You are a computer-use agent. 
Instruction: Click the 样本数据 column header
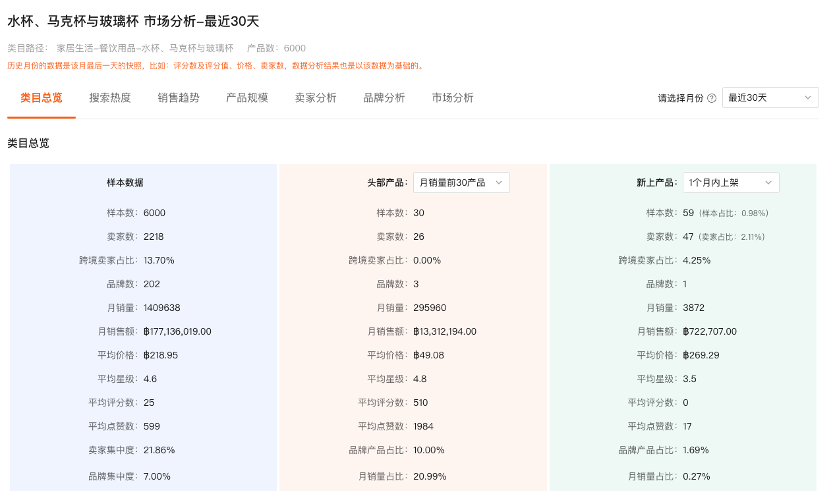pyautogui.click(x=125, y=182)
